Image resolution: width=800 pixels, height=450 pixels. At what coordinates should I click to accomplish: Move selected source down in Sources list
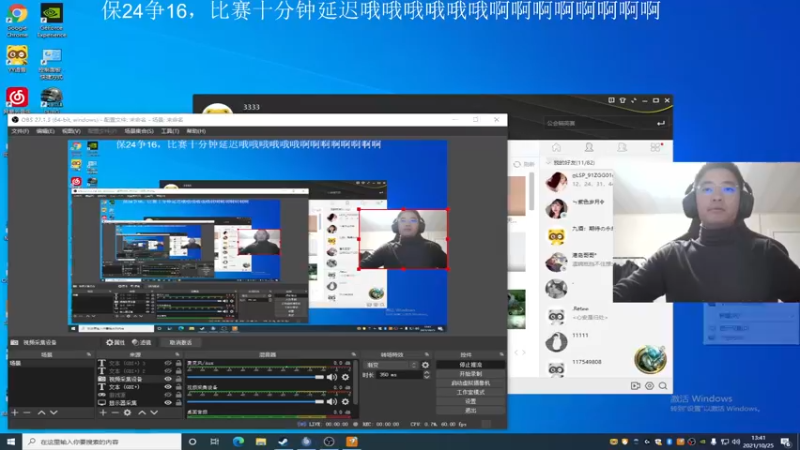[154, 412]
